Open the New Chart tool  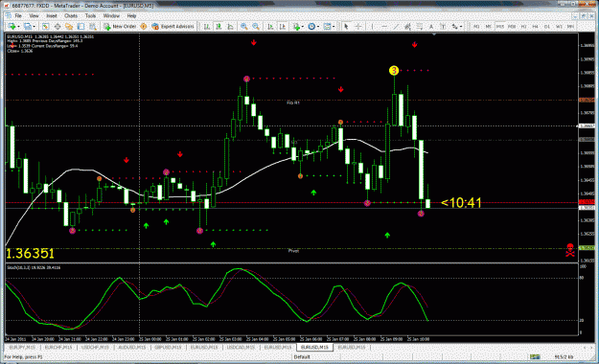point(12,27)
